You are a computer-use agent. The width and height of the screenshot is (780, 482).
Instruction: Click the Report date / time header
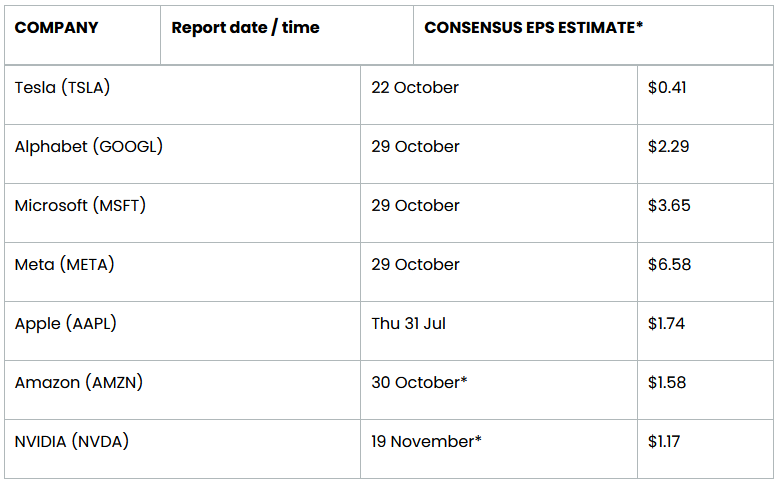tap(245, 28)
